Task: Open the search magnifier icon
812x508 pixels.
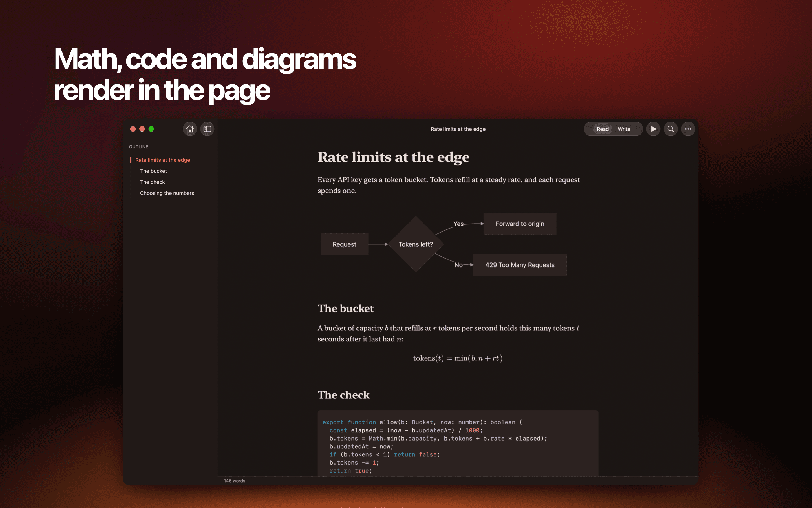Action: tap(671, 129)
